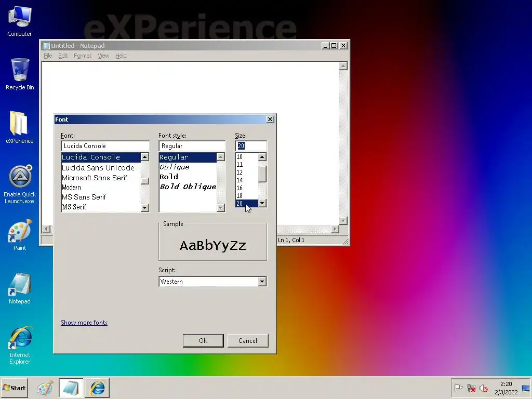Screen dimensions: 532x399
Task: Click size list scroll up arrow
Action: (262, 157)
